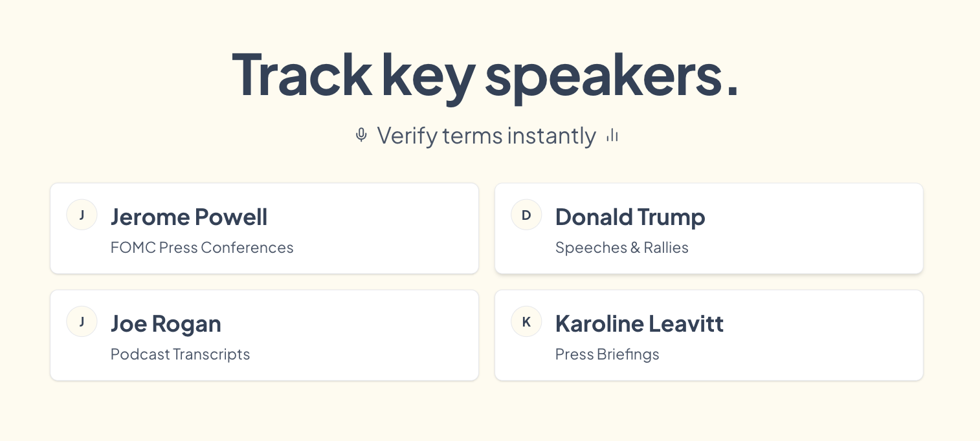The width and height of the screenshot is (980, 441).
Task: Click the 'Track key speakers.' heading
Action: click(486, 75)
